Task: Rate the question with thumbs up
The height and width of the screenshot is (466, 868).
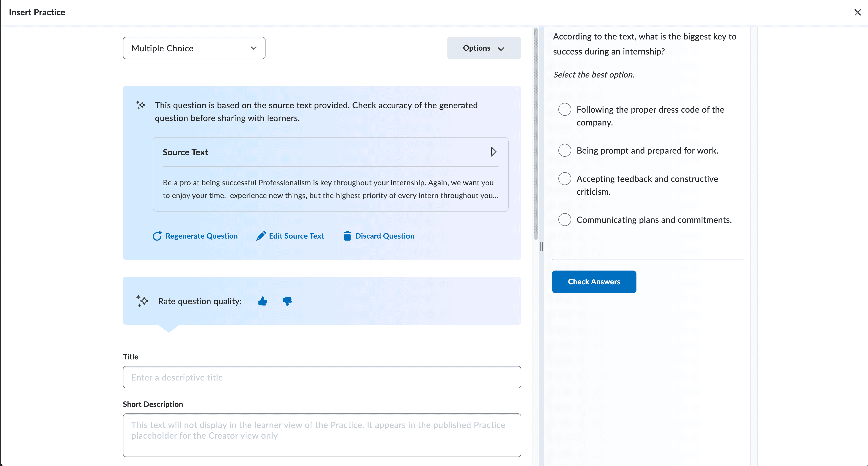Action: pos(263,301)
